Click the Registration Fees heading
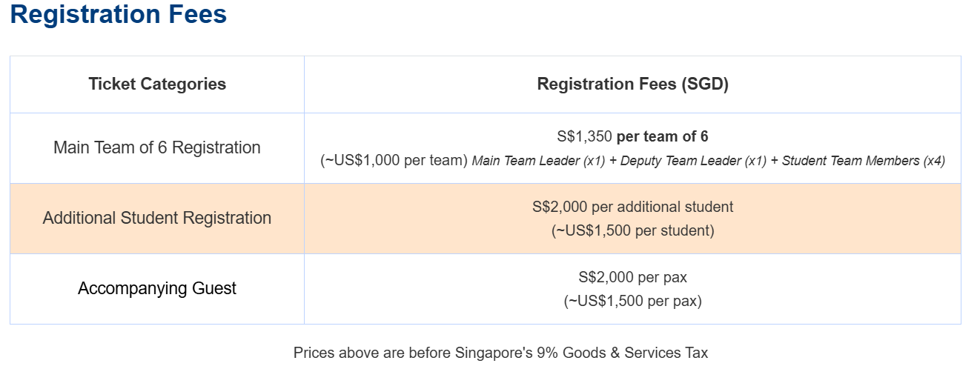 [119, 14]
